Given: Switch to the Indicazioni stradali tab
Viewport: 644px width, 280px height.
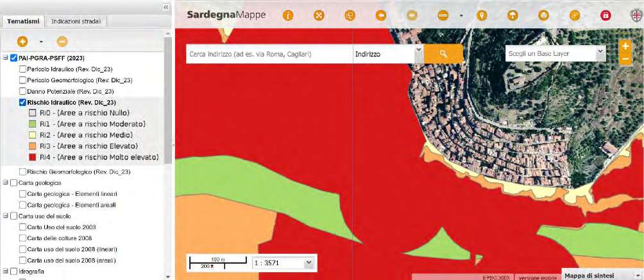Looking at the screenshot, I should [x=76, y=21].
